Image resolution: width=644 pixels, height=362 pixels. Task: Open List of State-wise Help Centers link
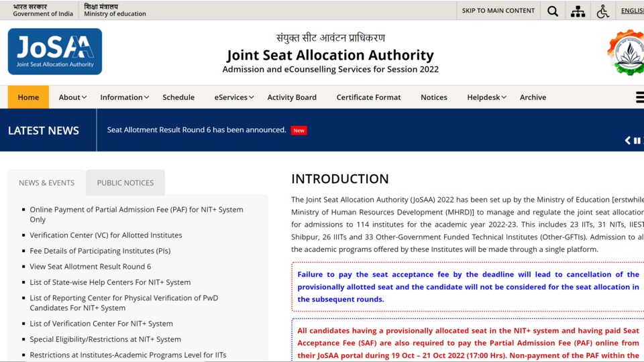[110, 282]
